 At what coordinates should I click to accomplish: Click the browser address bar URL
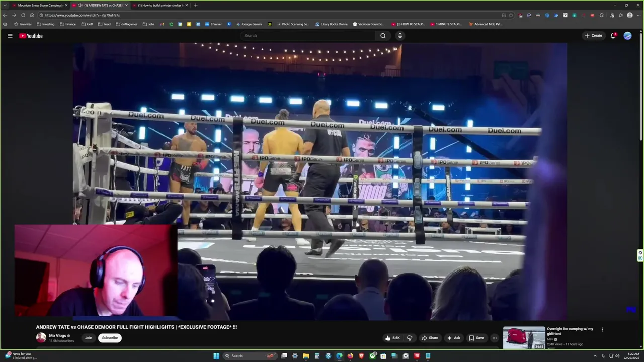tap(83, 15)
